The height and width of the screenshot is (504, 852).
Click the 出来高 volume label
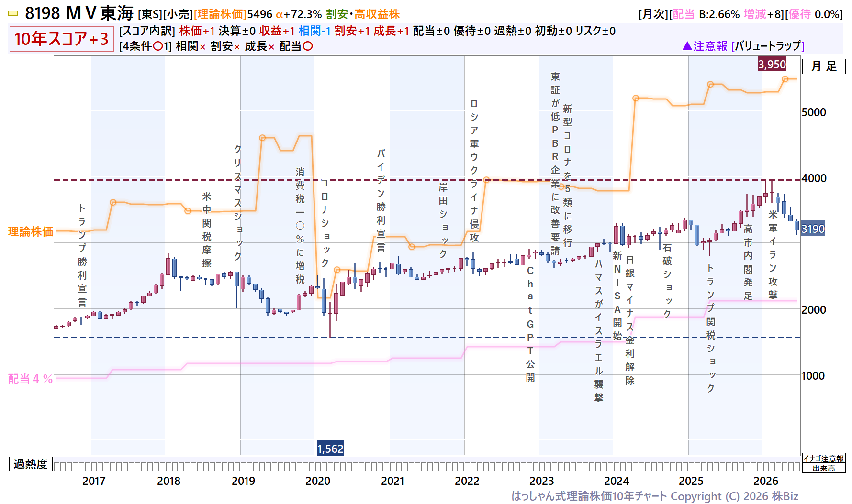(824, 468)
